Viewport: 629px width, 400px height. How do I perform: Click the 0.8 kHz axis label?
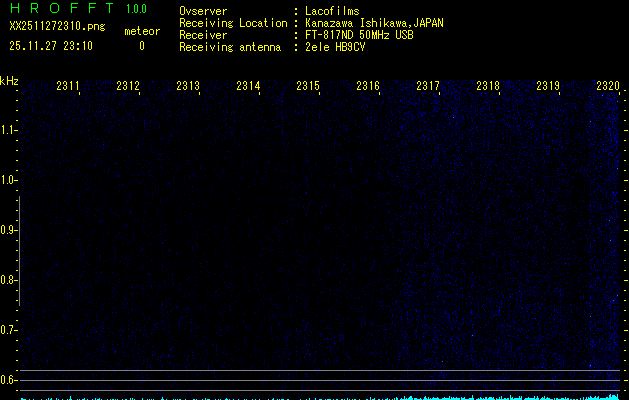coord(9,280)
